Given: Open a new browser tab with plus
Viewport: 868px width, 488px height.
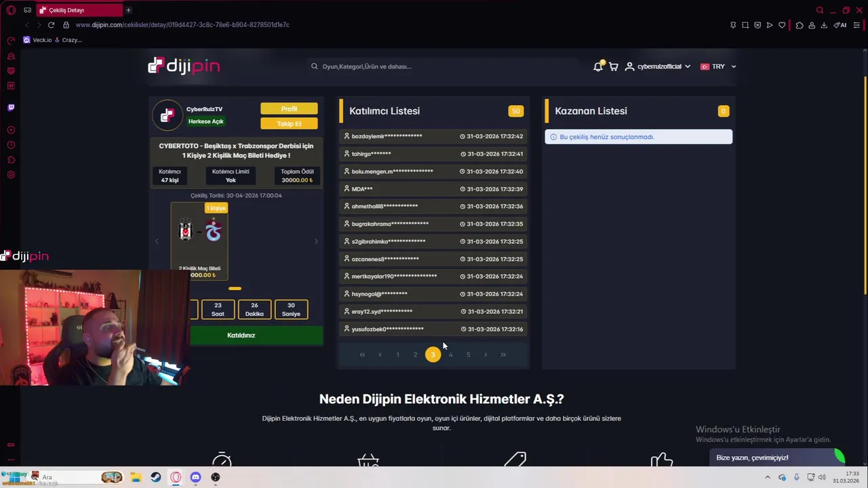Looking at the screenshot, I should click(128, 10).
